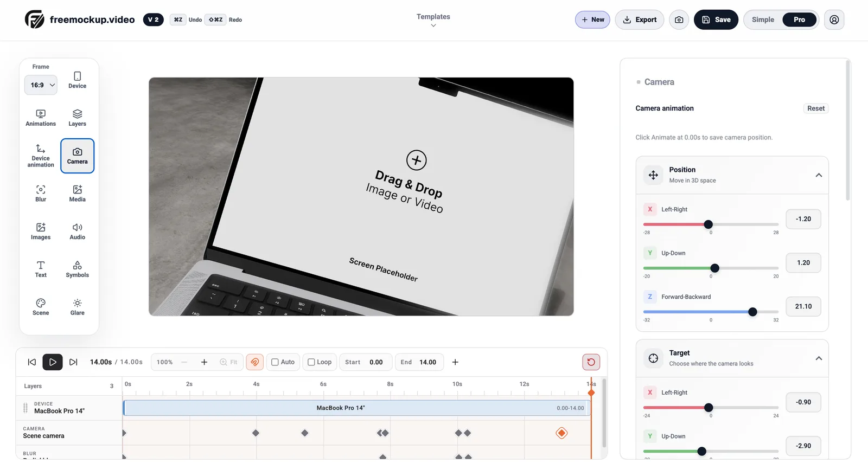The height and width of the screenshot is (476, 868).
Task: Play the animation
Action: point(53,362)
